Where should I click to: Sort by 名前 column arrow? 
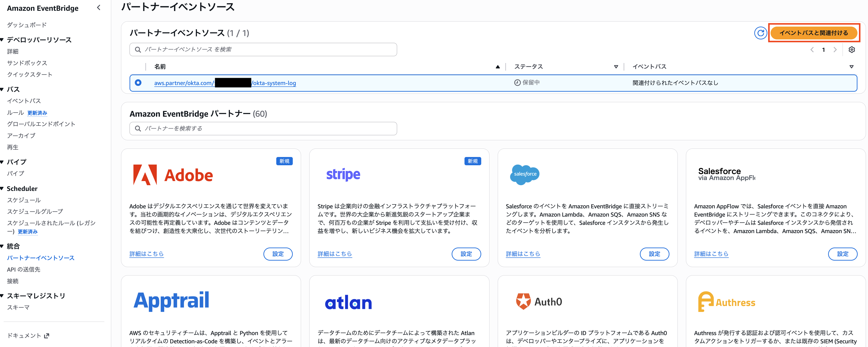pyautogui.click(x=497, y=67)
